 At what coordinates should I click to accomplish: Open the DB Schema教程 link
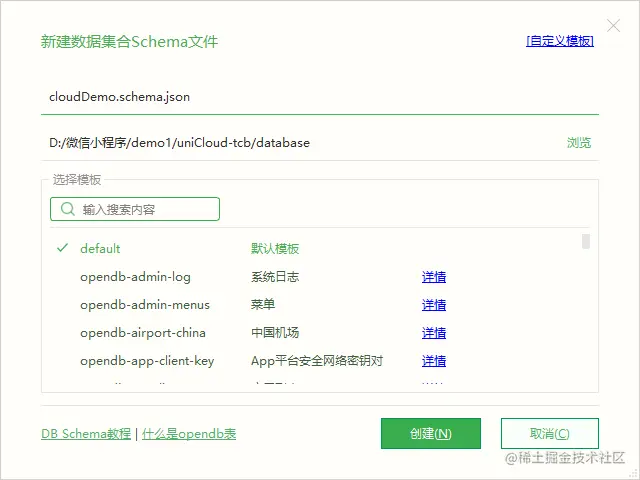tap(86, 433)
